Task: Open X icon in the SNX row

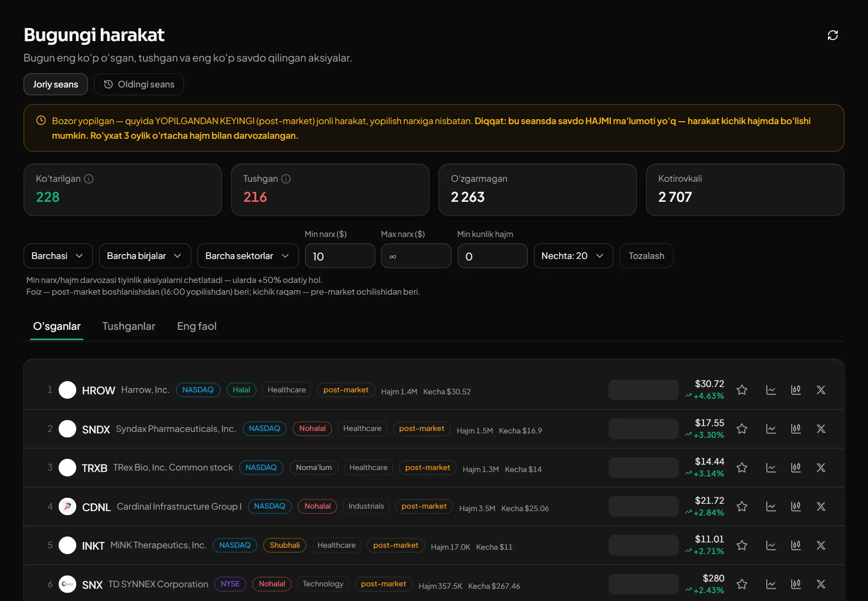Action: coord(821,584)
